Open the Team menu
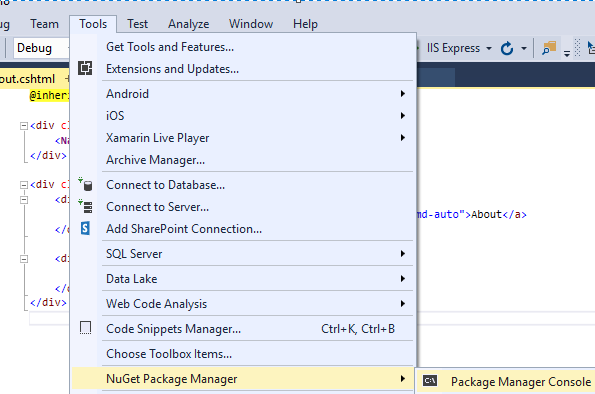The image size is (595, 394). point(44,24)
